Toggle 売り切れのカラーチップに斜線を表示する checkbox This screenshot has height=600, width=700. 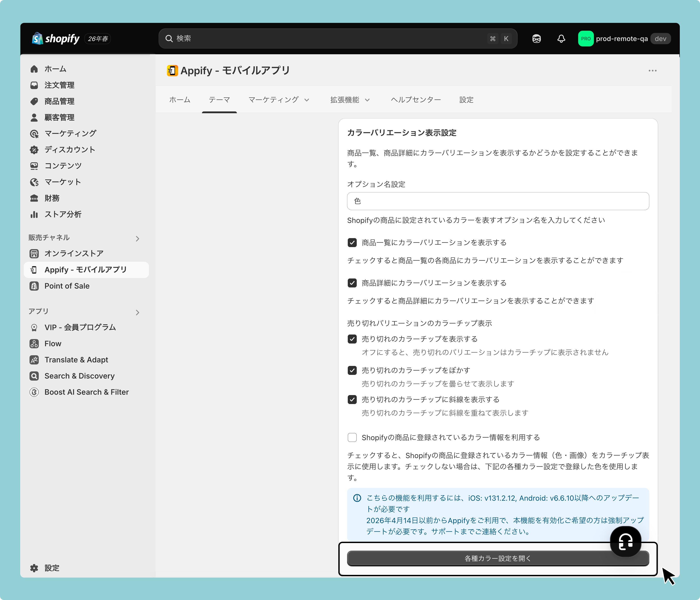click(x=352, y=400)
